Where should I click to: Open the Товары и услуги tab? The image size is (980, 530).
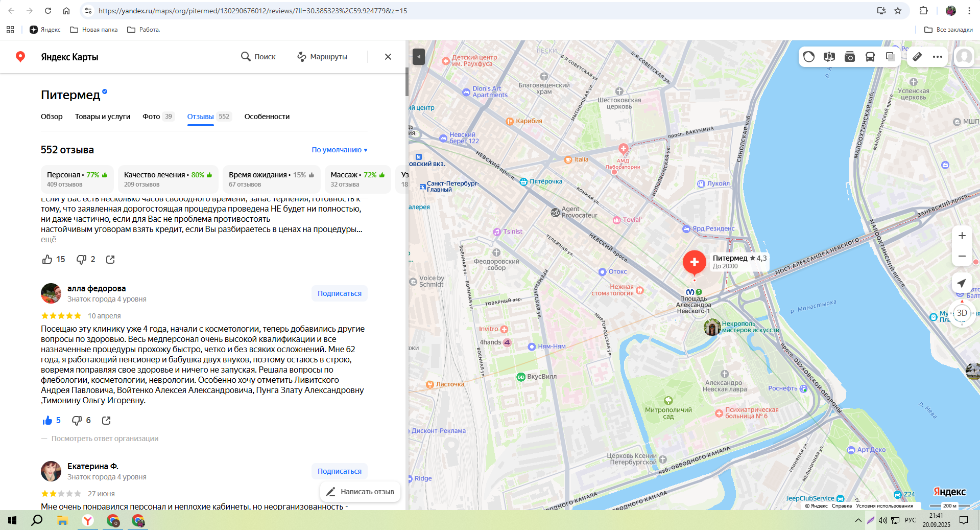pos(103,117)
